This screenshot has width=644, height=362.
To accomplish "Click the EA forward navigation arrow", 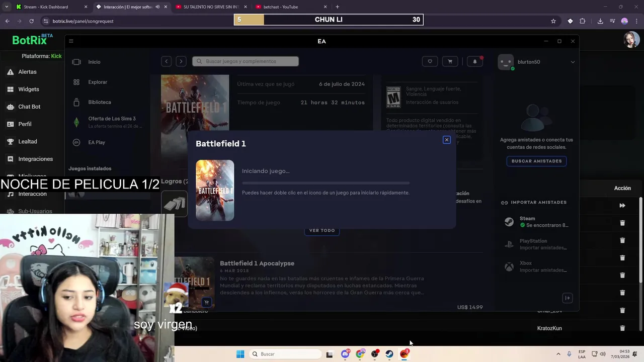I will pos(181,61).
